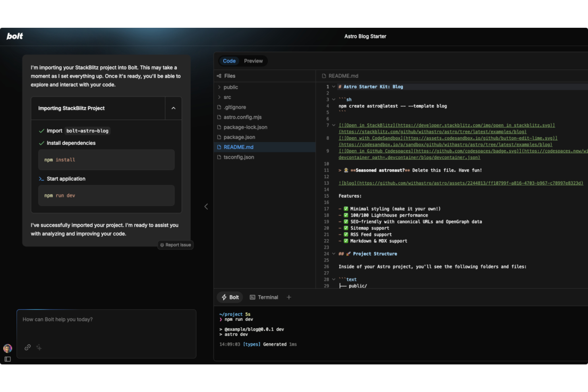Click the sparkles enhance prompt icon
This screenshot has width=588, height=392.
pyautogui.click(x=39, y=348)
